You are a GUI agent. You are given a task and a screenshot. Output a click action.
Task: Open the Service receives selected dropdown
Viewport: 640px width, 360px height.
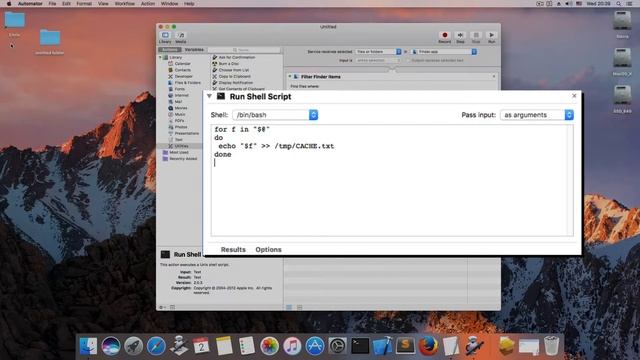378,52
